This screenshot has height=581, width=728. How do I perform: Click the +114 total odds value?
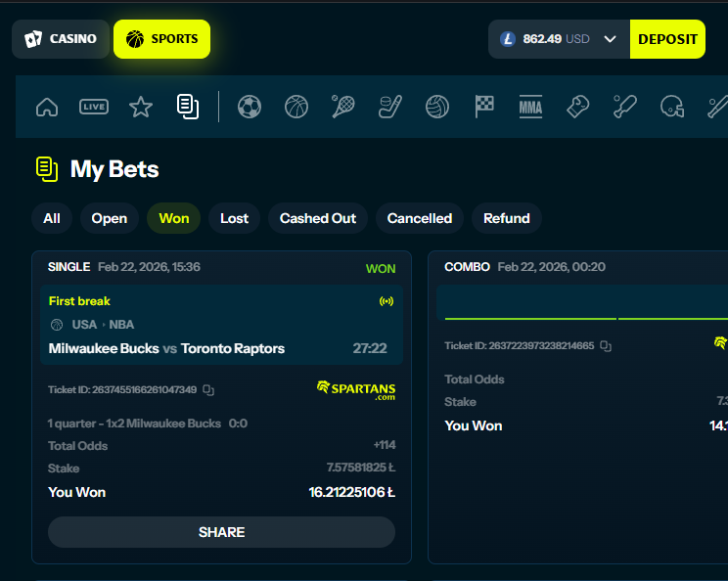point(385,445)
